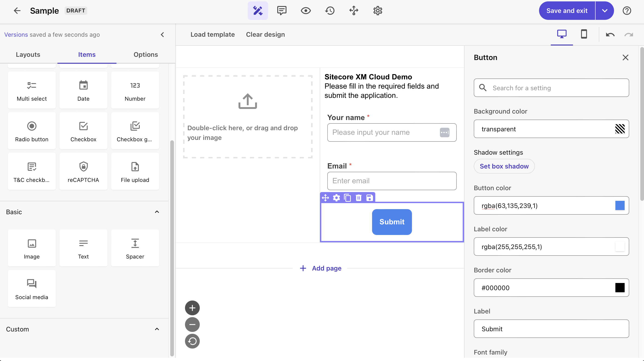Select the Social media item
644x361 pixels.
point(32,289)
